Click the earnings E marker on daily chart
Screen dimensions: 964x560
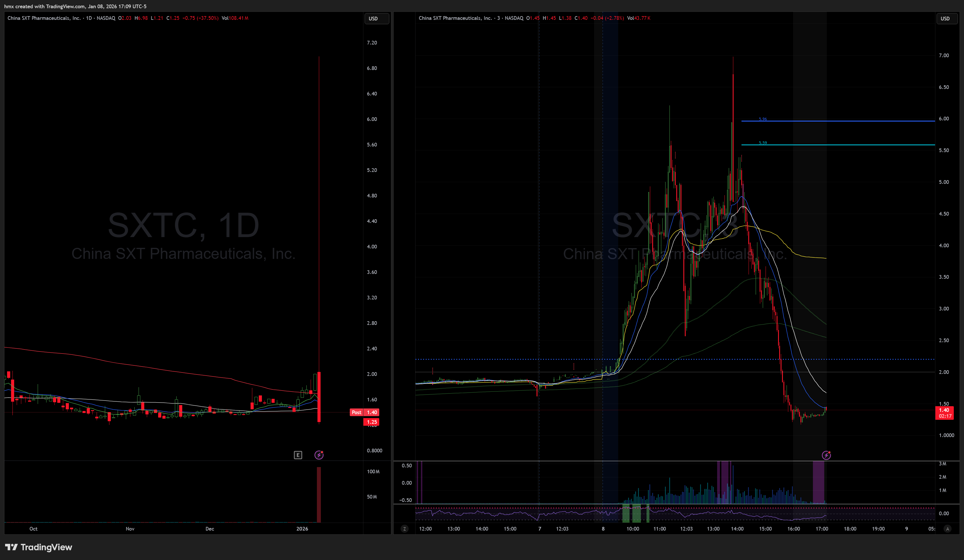298,455
